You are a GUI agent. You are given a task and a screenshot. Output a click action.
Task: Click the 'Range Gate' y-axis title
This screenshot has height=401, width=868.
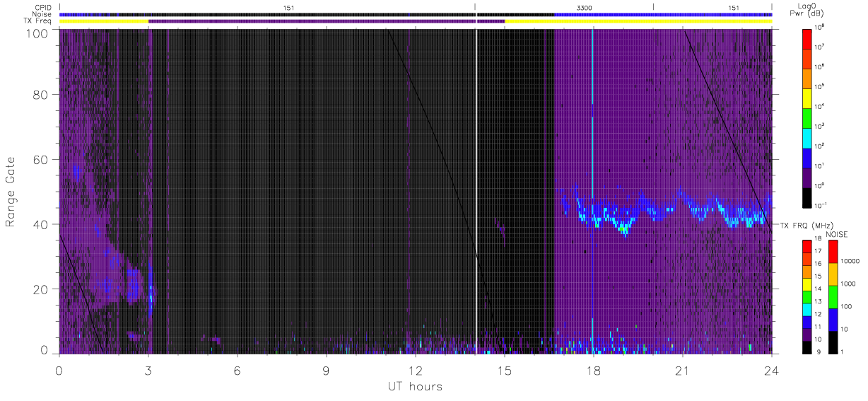point(11,191)
